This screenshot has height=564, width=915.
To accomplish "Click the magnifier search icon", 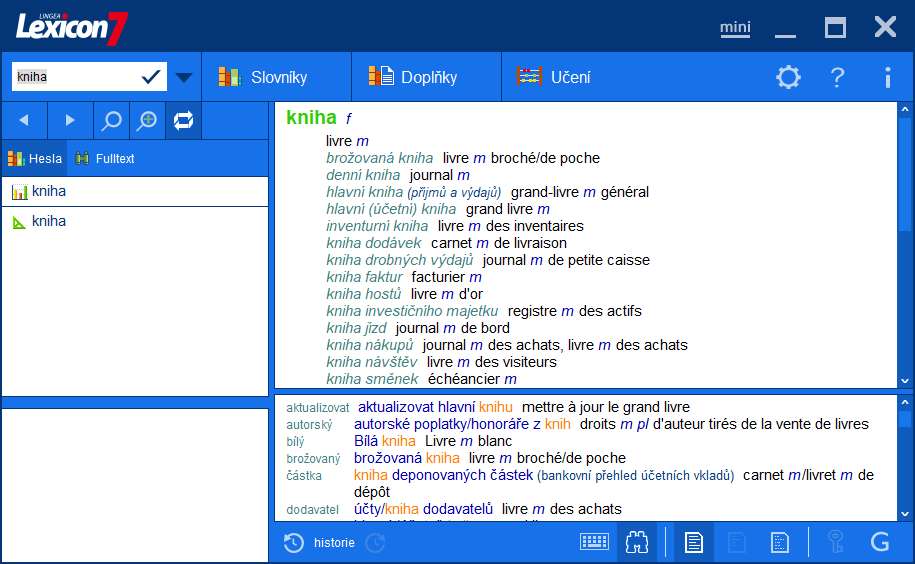I will click(x=112, y=121).
